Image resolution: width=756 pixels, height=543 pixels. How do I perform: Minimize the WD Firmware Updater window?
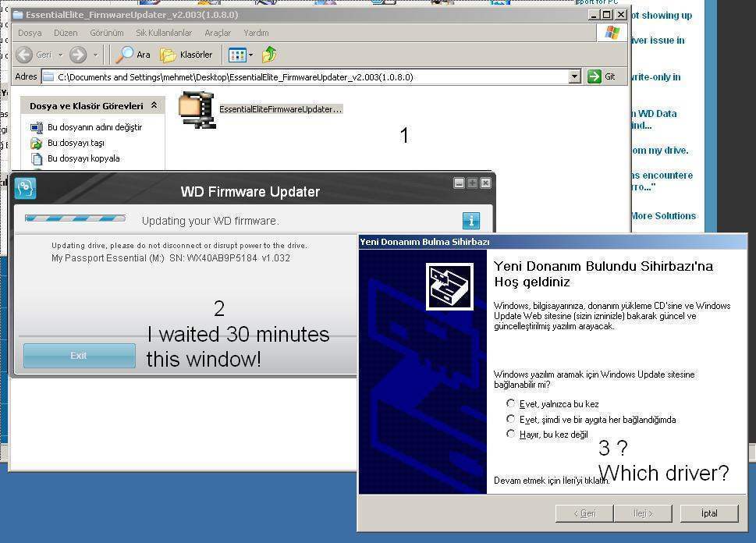coord(459,183)
